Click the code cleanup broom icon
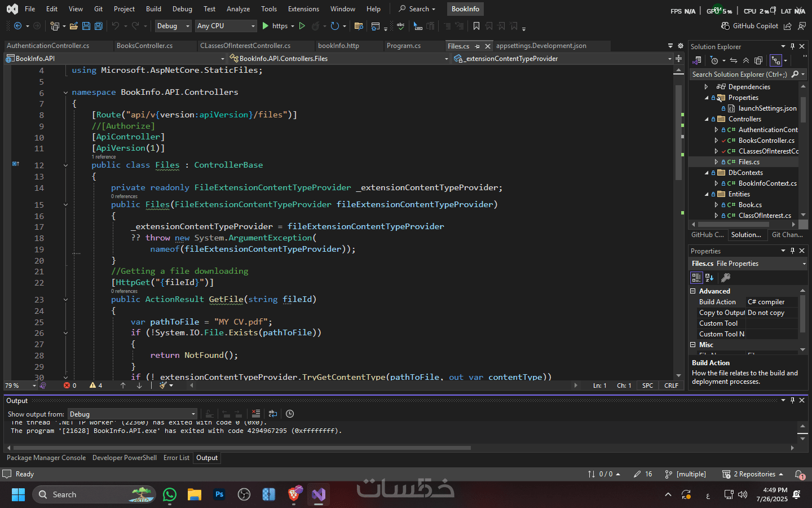Image resolution: width=812 pixels, height=508 pixels. click(163, 386)
